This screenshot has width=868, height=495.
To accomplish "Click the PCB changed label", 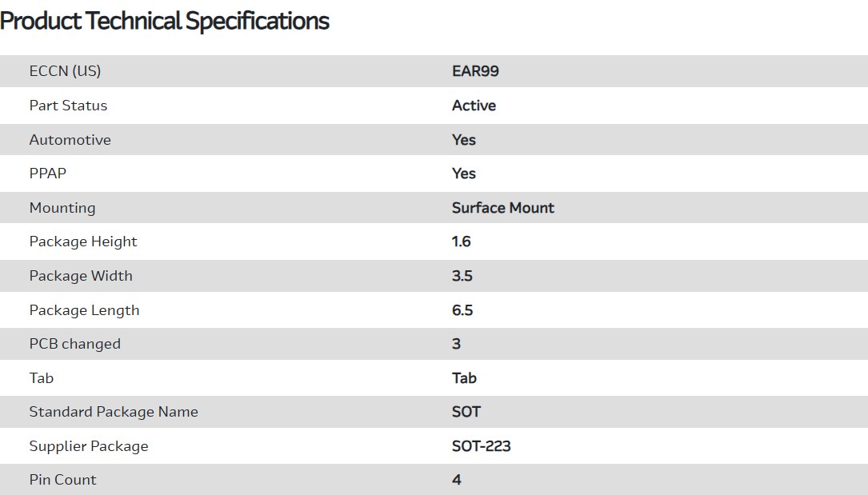I will (x=74, y=344).
